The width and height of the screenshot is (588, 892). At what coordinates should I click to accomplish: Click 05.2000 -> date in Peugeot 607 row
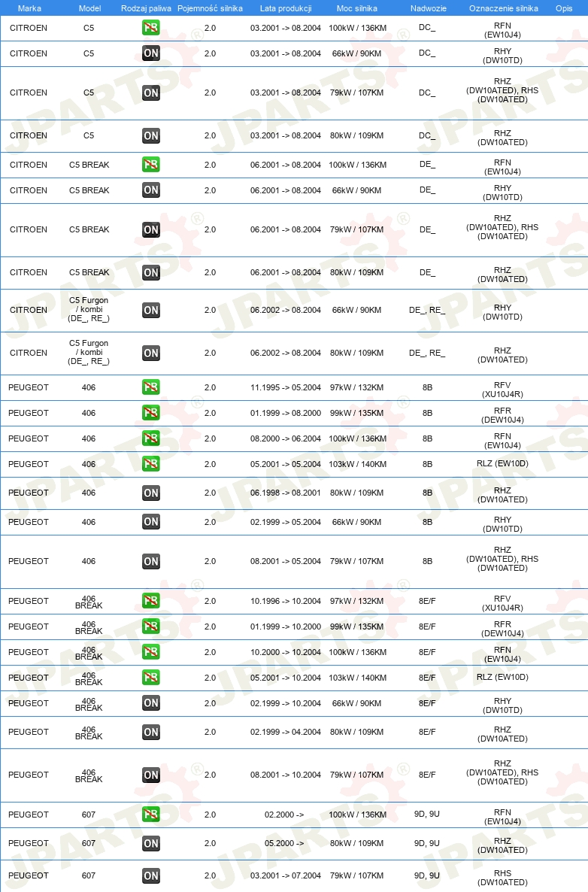(x=284, y=844)
